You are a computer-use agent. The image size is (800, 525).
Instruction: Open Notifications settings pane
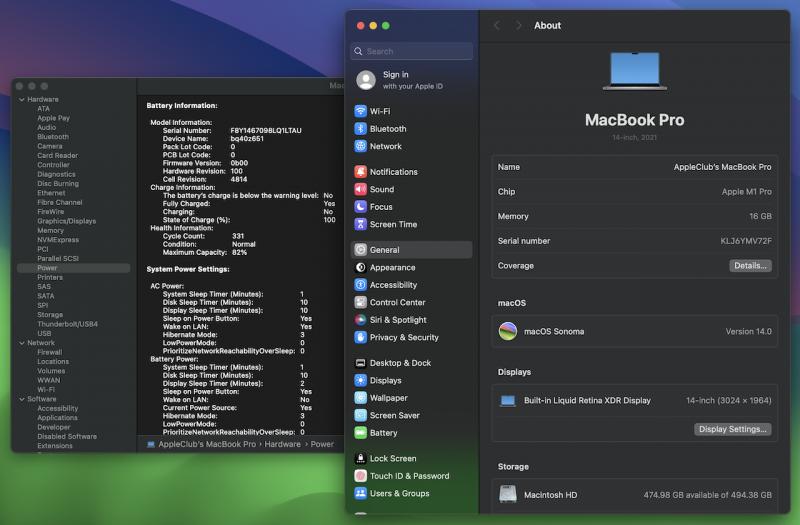(x=393, y=172)
